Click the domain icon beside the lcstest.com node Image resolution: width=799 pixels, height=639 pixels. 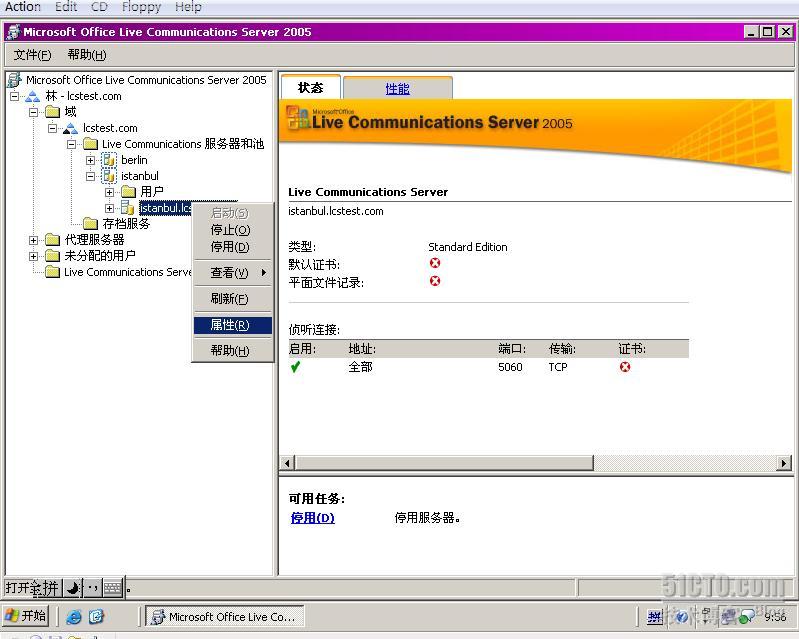coord(70,128)
